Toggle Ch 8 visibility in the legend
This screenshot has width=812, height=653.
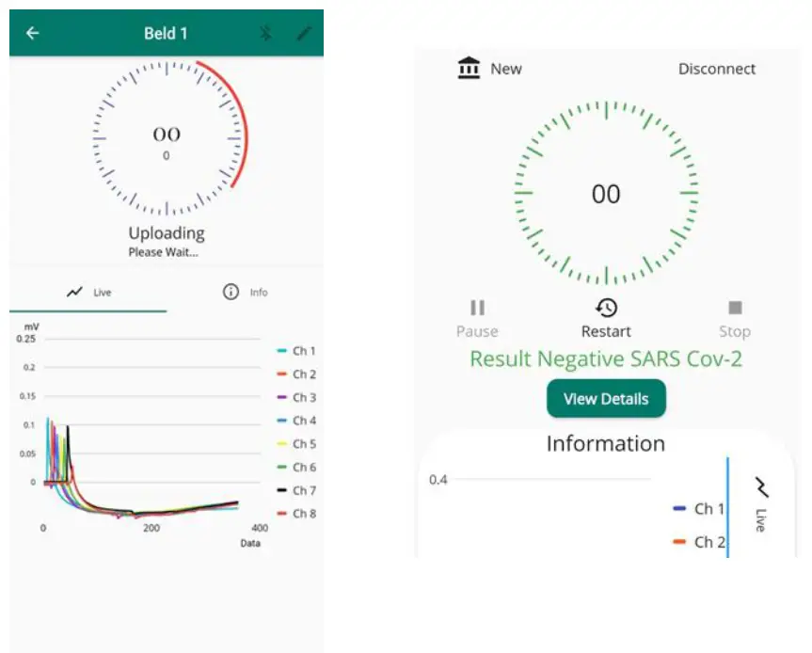click(x=297, y=514)
